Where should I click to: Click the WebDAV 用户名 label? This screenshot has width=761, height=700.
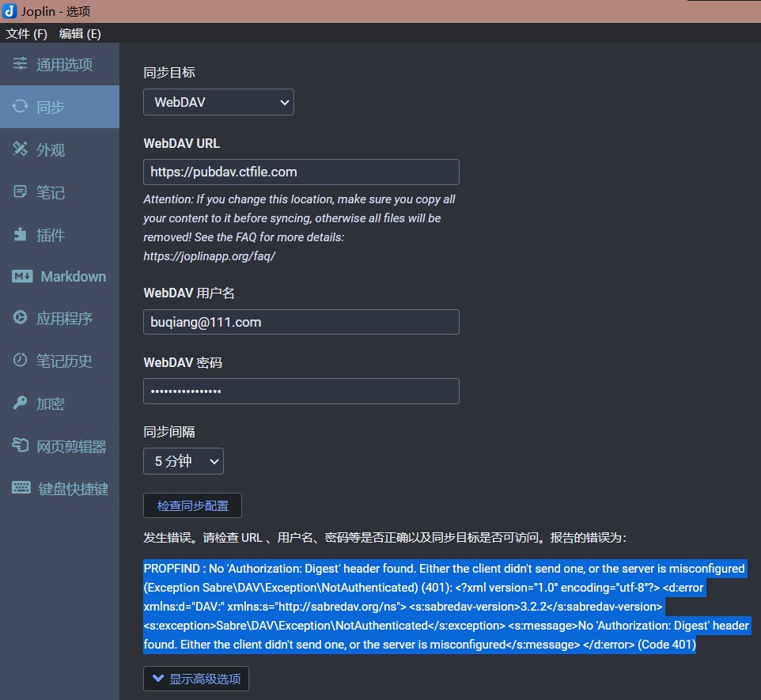tap(189, 293)
